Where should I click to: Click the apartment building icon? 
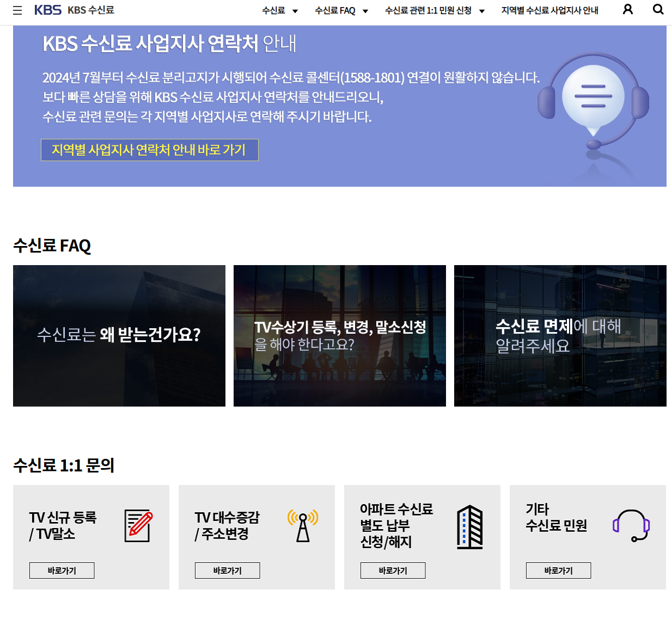[x=470, y=527]
